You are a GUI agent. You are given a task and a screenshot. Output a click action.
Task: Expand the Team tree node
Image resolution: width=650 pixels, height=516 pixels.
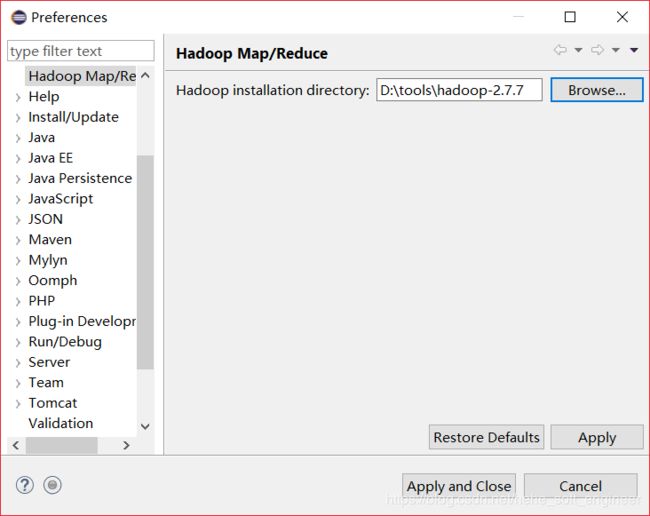(18, 383)
